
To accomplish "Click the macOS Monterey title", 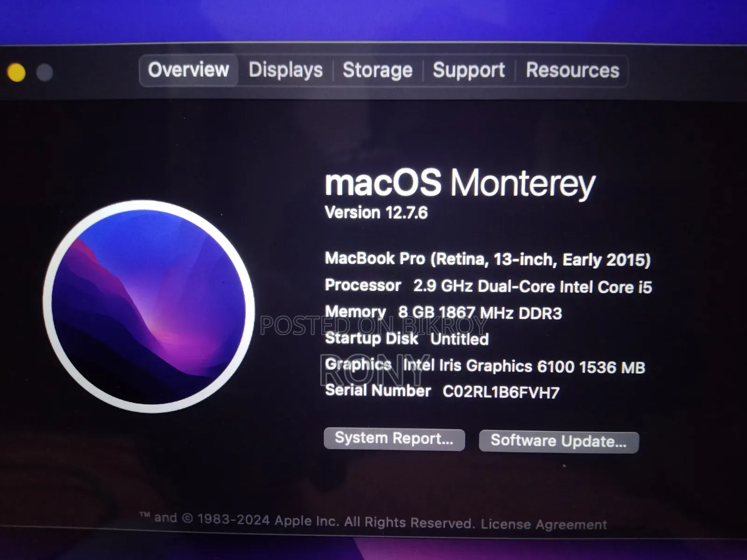I will 460,182.
